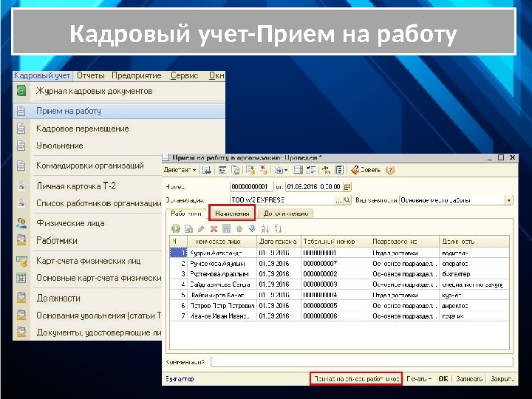Click the green add row icon
Image resolution: width=532 pixels, height=399 pixels.
tap(175, 228)
